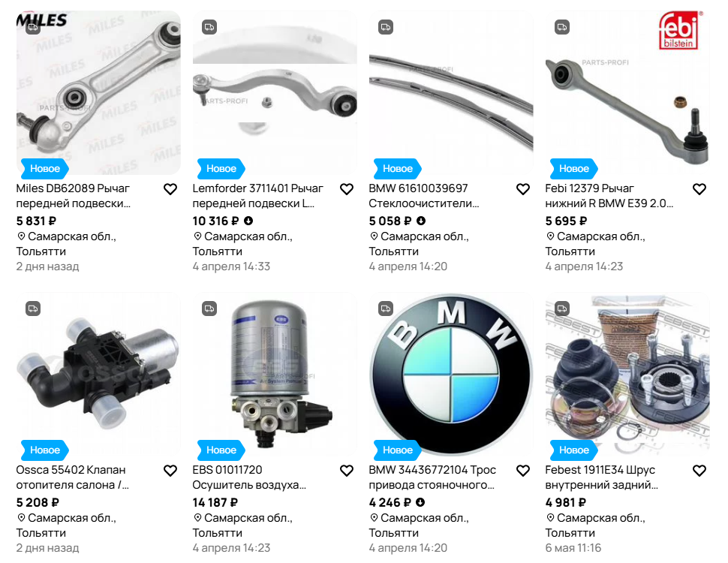The height and width of the screenshot is (563, 728).
Task: Click heart icon beside EBS 01011720 listing
Action: (347, 471)
